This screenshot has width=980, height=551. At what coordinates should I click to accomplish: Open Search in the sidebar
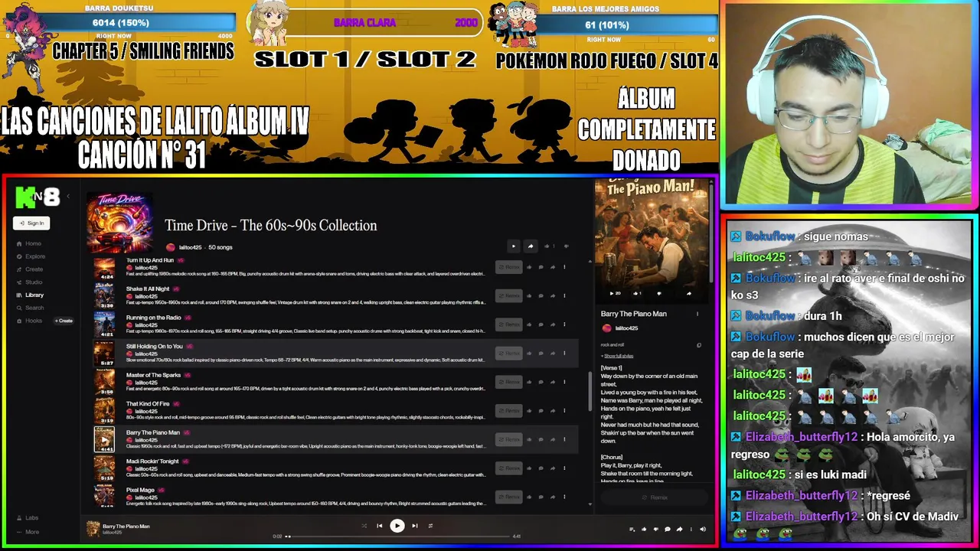[30, 308]
